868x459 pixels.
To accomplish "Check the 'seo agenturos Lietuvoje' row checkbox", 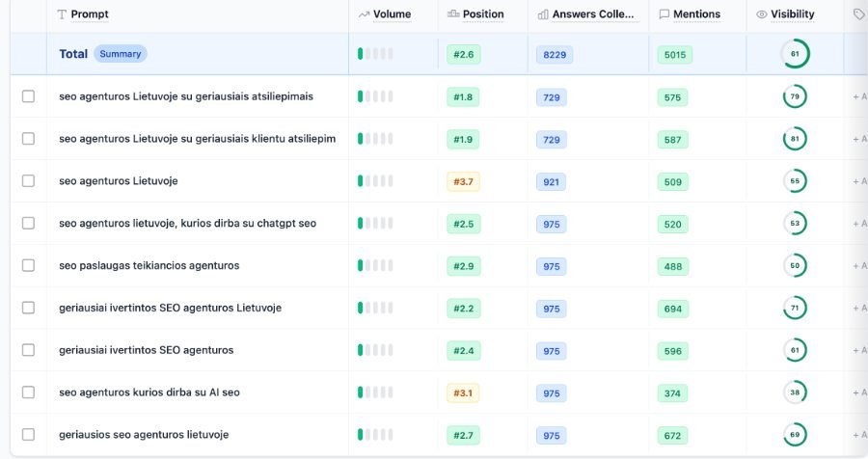I will [28, 181].
